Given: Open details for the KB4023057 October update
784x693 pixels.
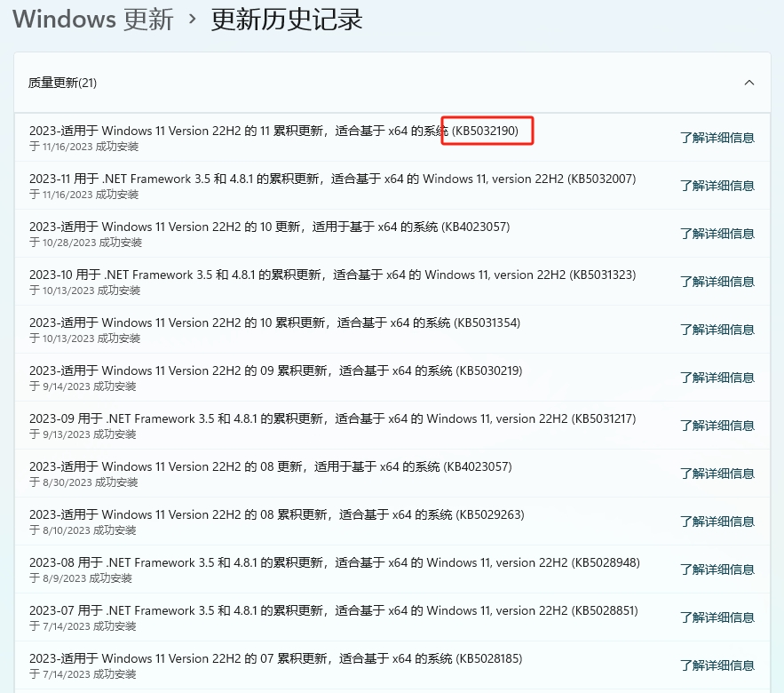Looking at the screenshot, I should pyautogui.click(x=716, y=233).
